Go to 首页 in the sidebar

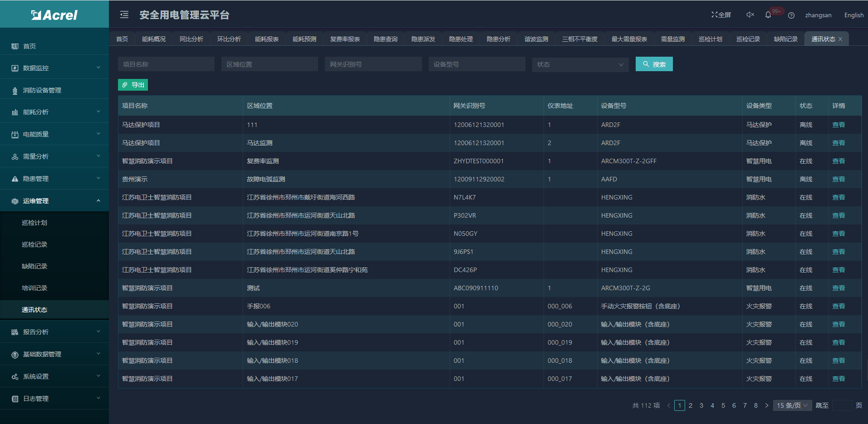pyautogui.click(x=29, y=46)
